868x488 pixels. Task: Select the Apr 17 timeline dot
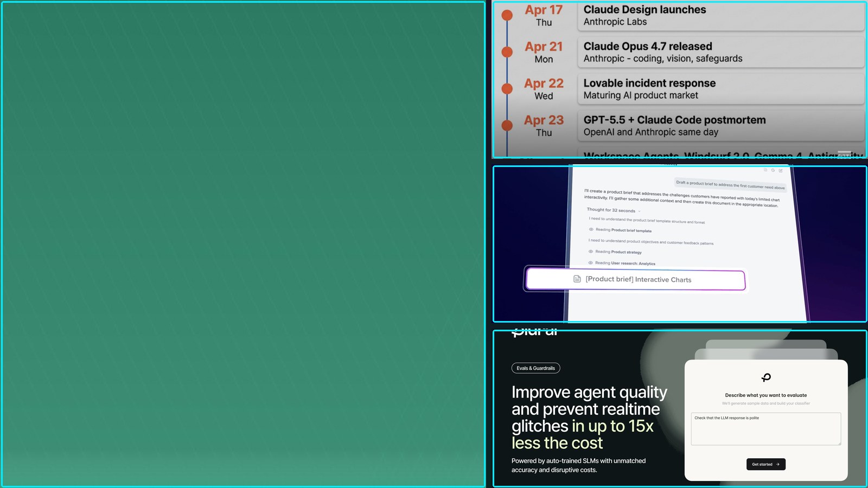[507, 15]
